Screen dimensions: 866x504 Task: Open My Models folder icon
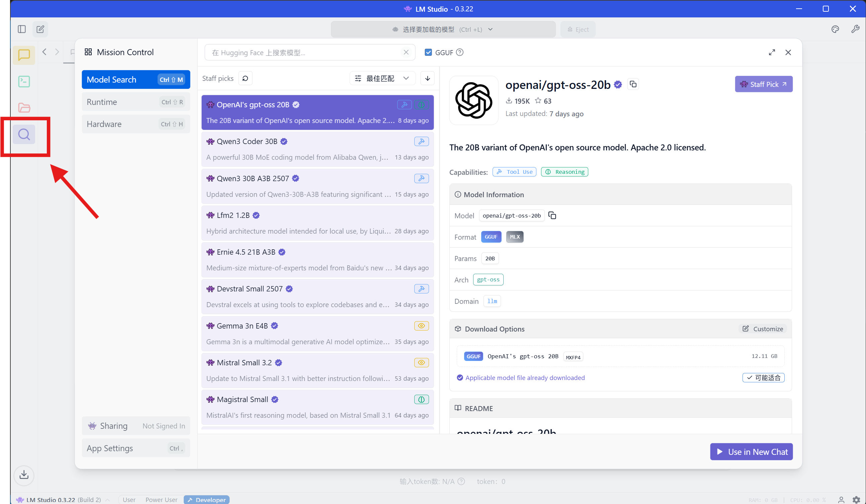click(24, 108)
